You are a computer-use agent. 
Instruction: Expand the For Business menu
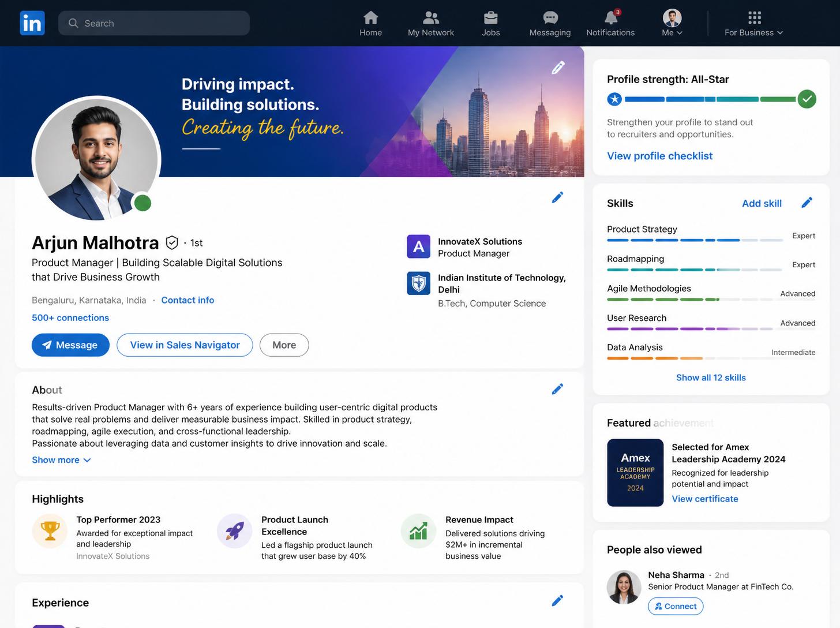754,23
